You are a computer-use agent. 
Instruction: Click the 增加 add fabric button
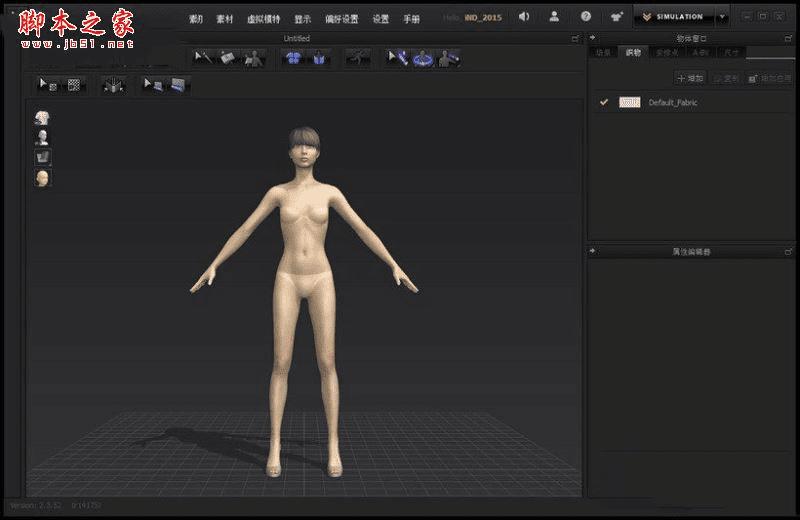tap(690, 77)
